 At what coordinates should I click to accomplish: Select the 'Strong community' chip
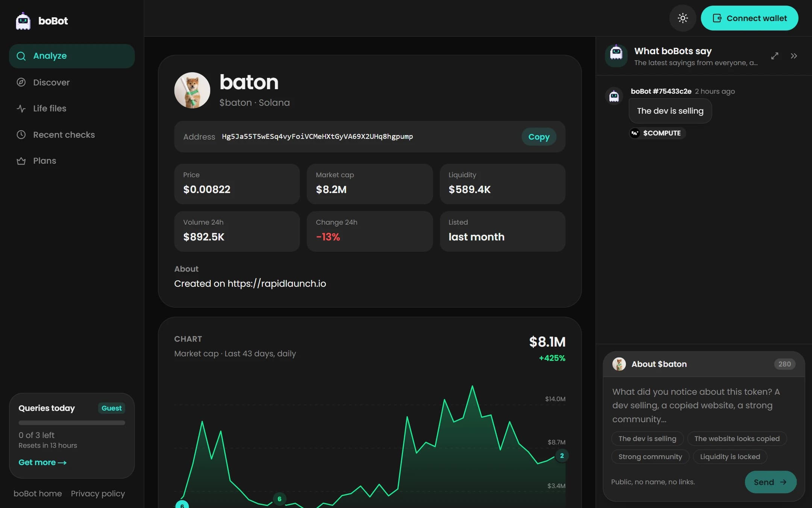click(x=650, y=456)
